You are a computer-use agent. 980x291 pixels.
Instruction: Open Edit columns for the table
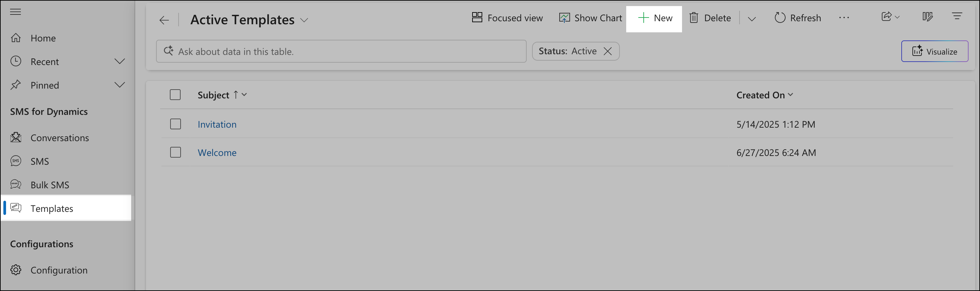tap(928, 17)
